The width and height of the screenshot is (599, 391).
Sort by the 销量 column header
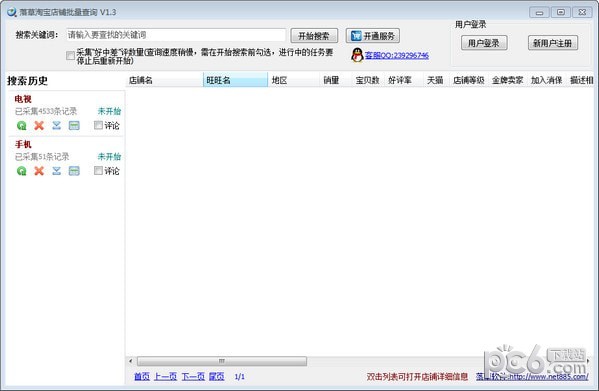(x=335, y=80)
